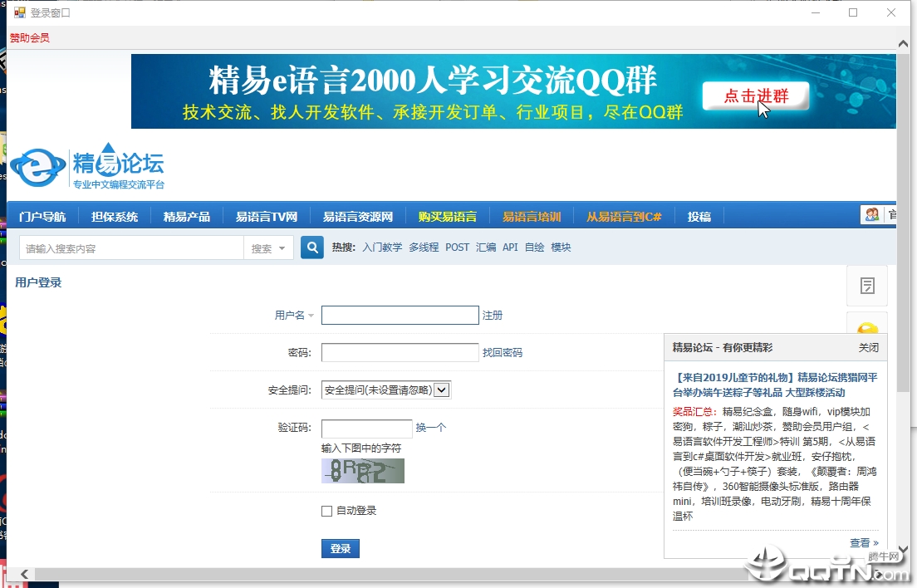Image resolution: width=917 pixels, height=588 pixels.
Task: Open the 安全提问 dropdown
Action: coord(443,389)
